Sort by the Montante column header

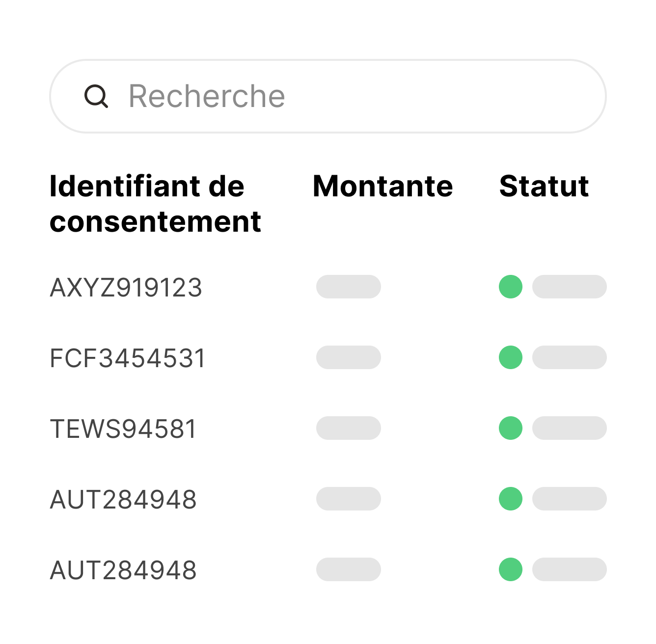(383, 187)
